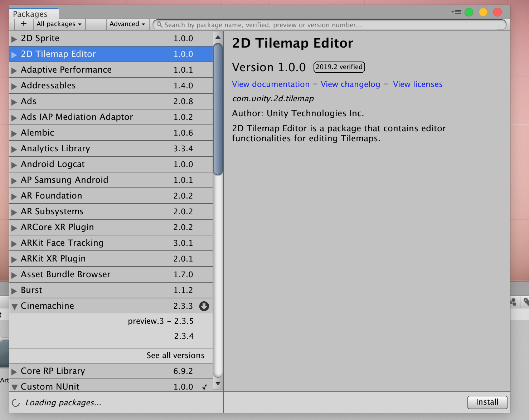Screen dimensions: 529x420
Task: Focus the package search field
Action: point(330,25)
